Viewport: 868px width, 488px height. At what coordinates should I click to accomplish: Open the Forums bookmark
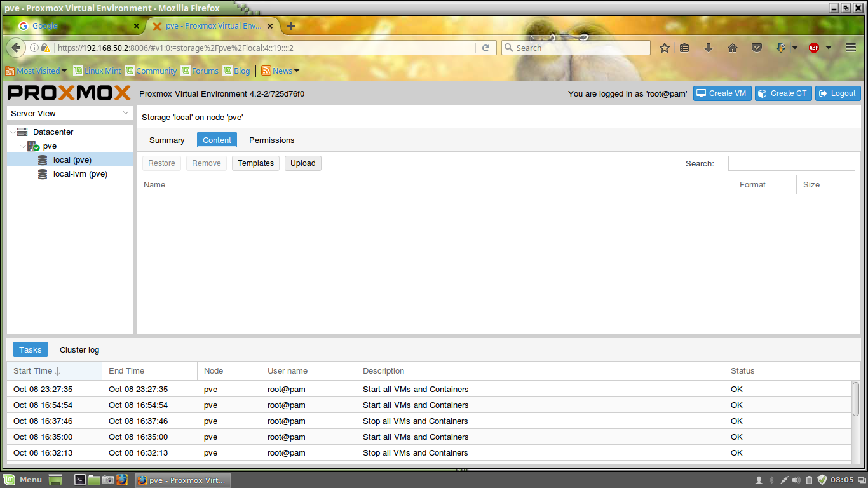click(x=200, y=71)
